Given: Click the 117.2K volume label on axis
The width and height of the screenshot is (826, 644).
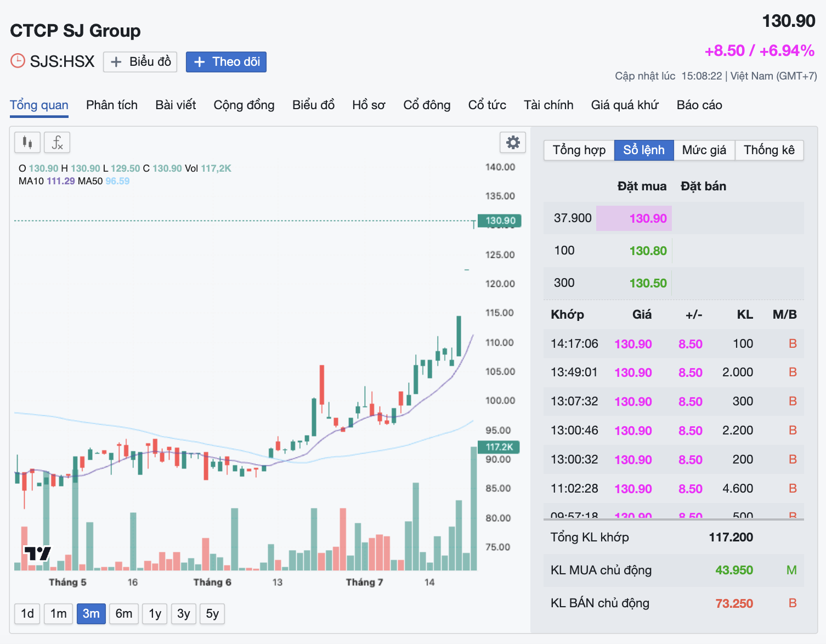Looking at the screenshot, I should click(x=499, y=447).
